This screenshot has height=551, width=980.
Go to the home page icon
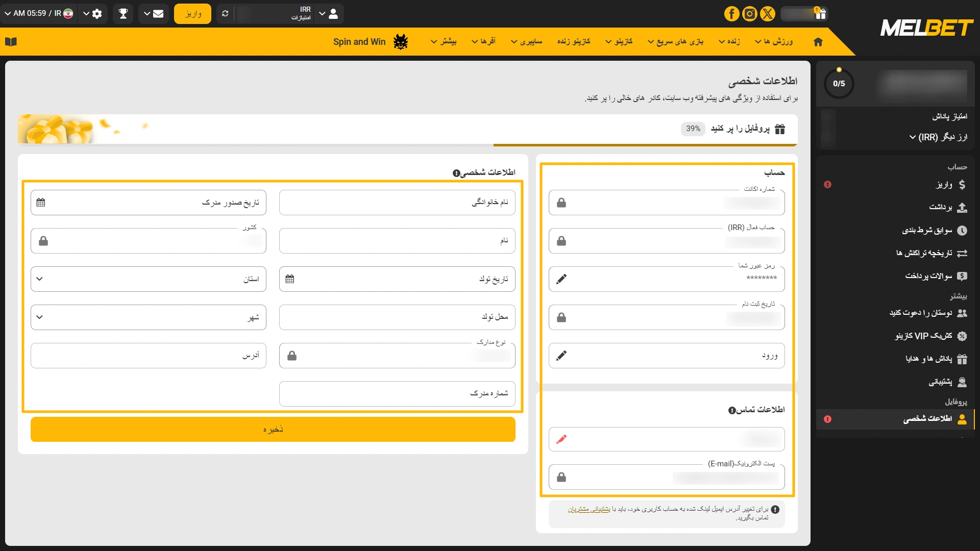(x=818, y=42)
